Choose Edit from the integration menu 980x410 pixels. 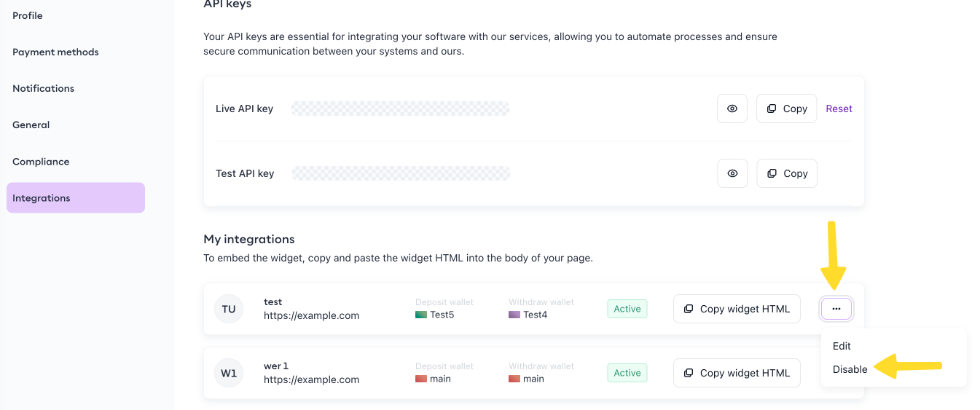pyautogui.click(x=842, y=346)
